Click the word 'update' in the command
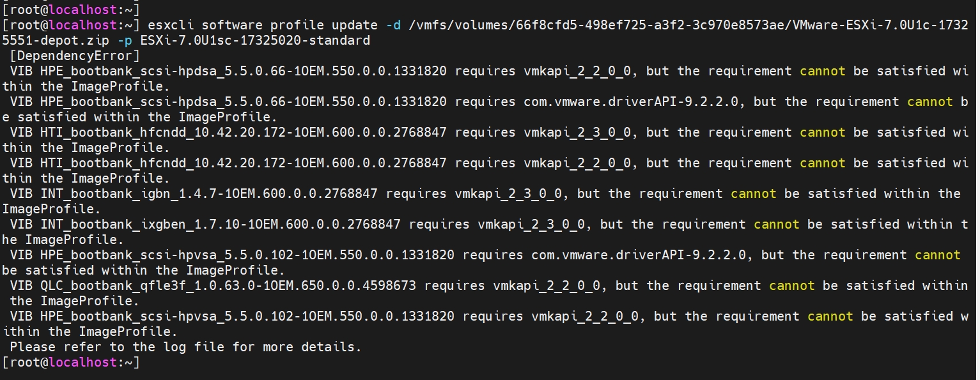The width and height of the screenshot is (980, 380). point(355,25)
